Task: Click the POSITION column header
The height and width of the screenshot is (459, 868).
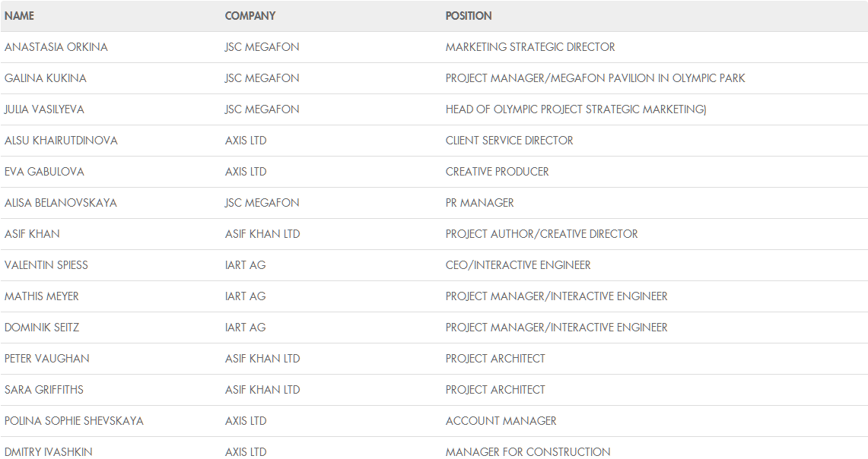Action: pos(469,16)
